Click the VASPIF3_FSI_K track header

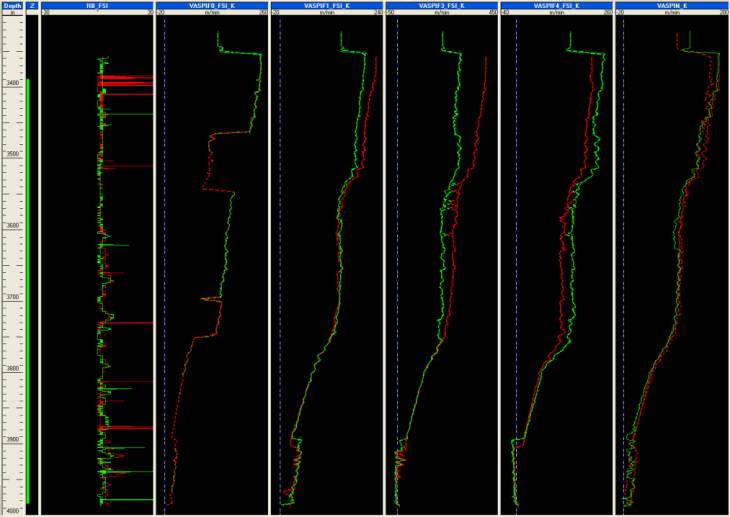point(441,5)
